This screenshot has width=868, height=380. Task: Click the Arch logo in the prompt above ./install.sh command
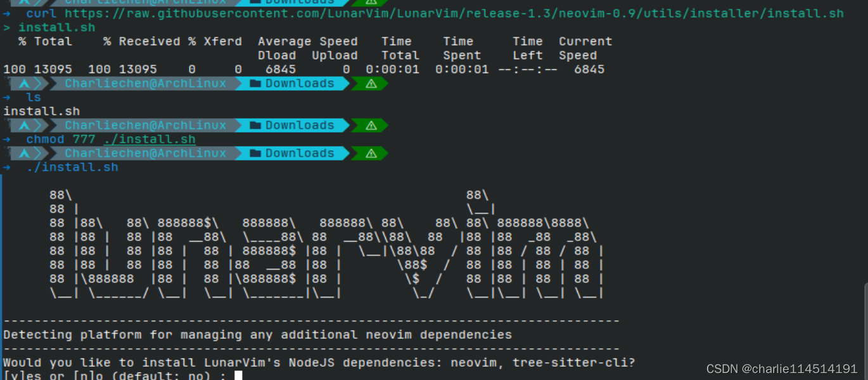pyautogui.click(x=24, y=154)
